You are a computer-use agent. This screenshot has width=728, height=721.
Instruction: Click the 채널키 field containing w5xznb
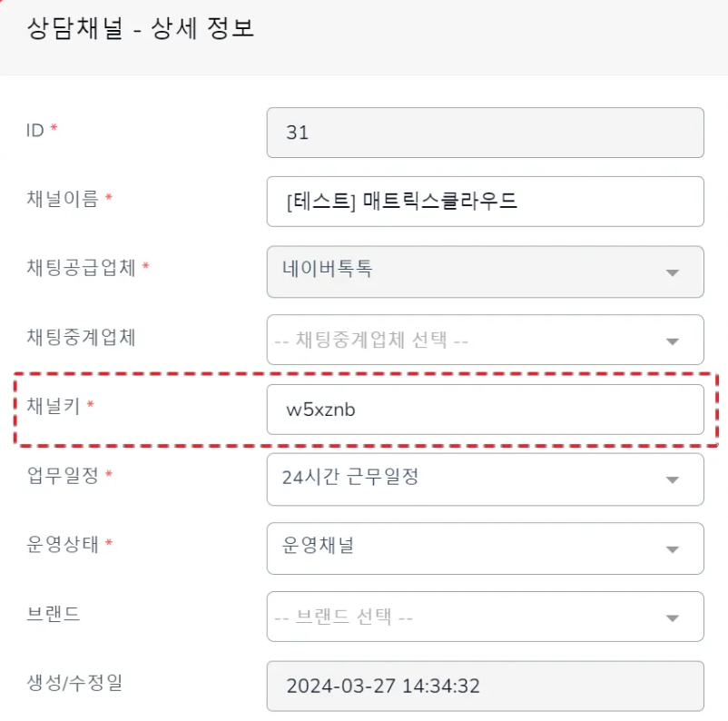[x=485, y=410]
